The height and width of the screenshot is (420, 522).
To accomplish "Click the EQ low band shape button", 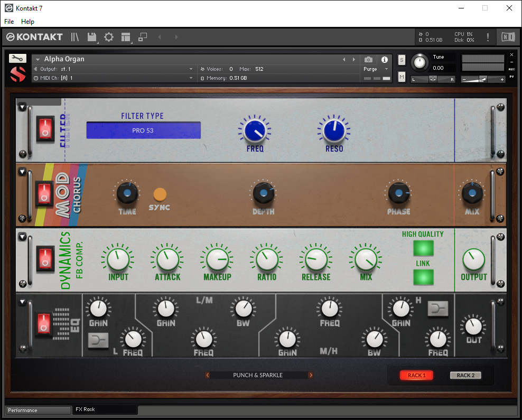I will 98,340.
